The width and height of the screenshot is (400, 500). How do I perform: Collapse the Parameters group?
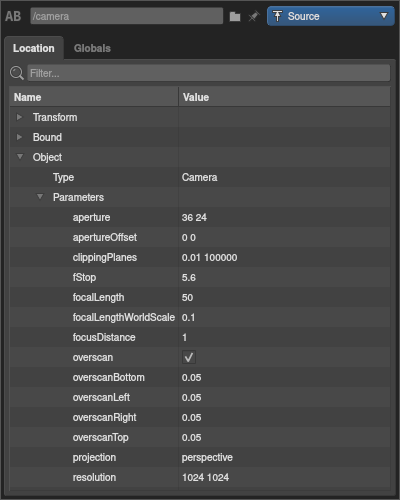[40, 197]
